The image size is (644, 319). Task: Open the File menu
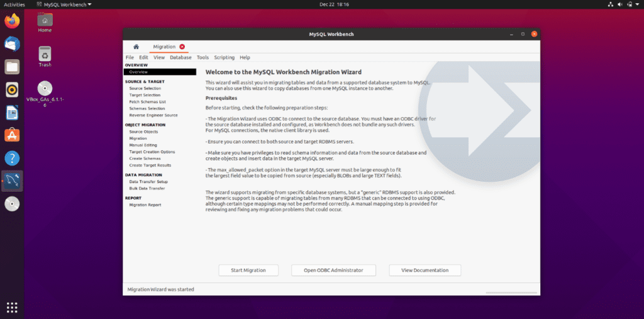pyautogui.click(x=130, y=57)
